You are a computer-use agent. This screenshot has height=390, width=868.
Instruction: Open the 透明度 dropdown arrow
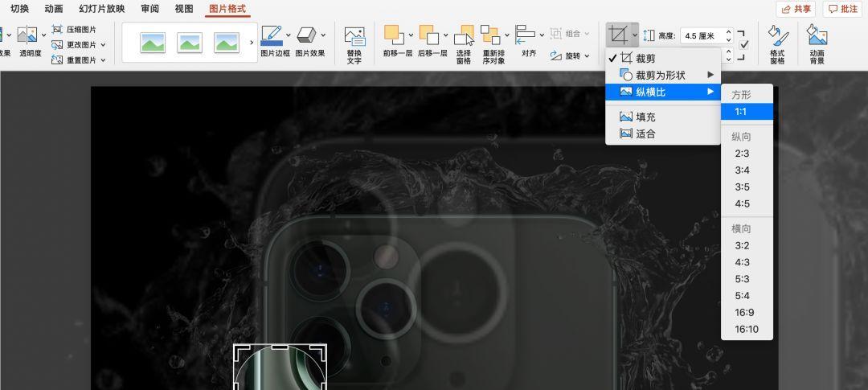43,35
